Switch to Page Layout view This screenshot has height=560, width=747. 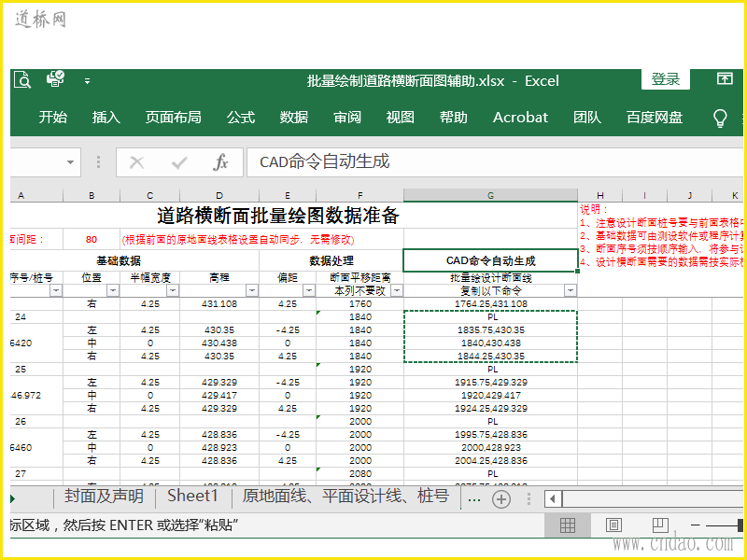pyautogui.click(x=613, y=525)
